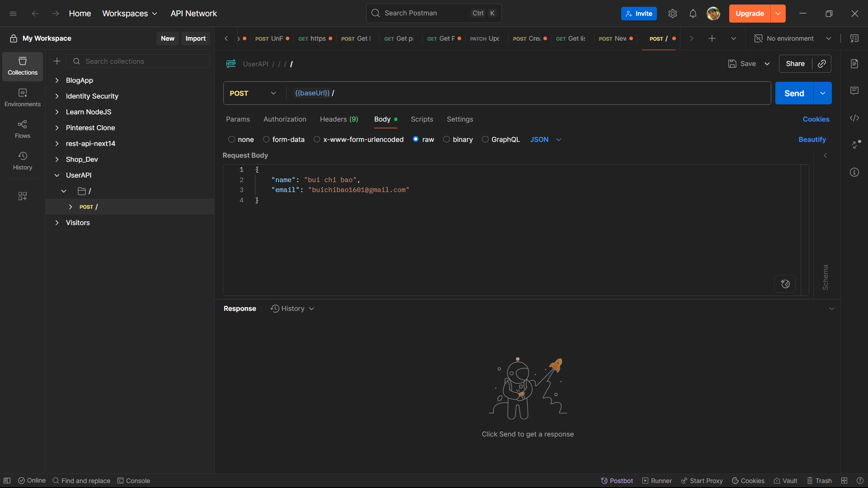
Task: Open the HTTP method POST dropdown
Action: pyautogui.click(x=253, y=93)
